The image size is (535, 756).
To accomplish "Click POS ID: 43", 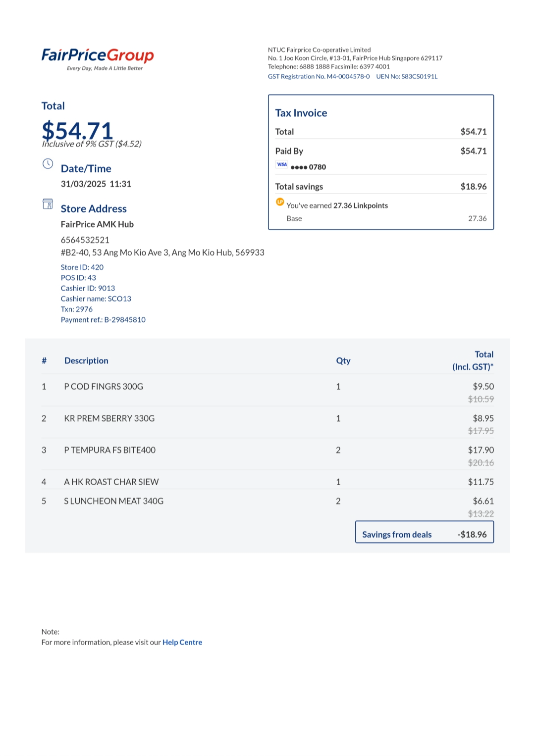I will [x=78, y=278].
